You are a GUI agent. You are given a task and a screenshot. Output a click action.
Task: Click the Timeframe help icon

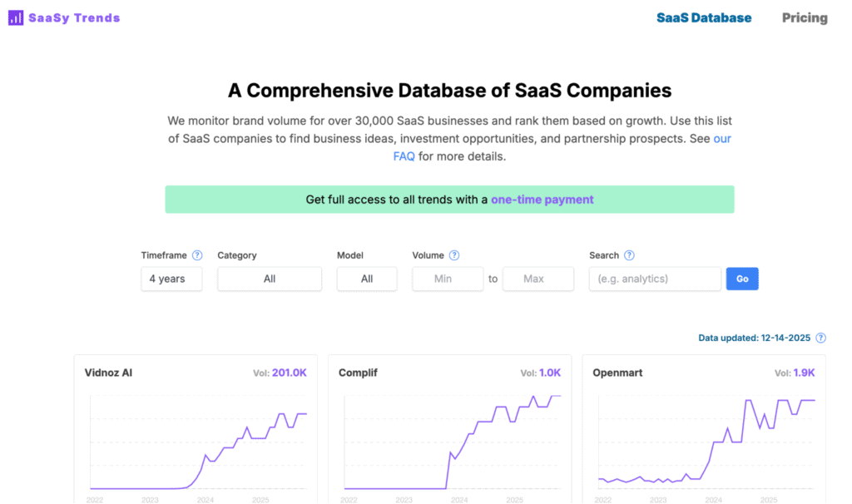197,255
